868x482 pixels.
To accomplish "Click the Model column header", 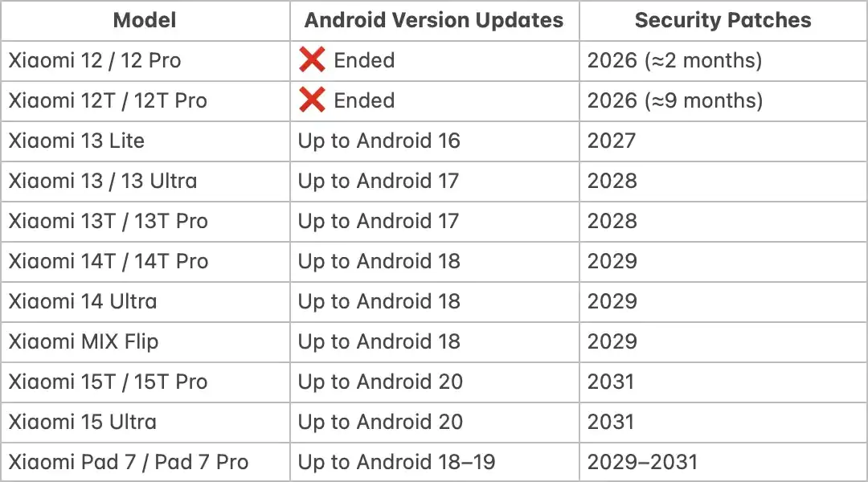I will coord(145,21).
